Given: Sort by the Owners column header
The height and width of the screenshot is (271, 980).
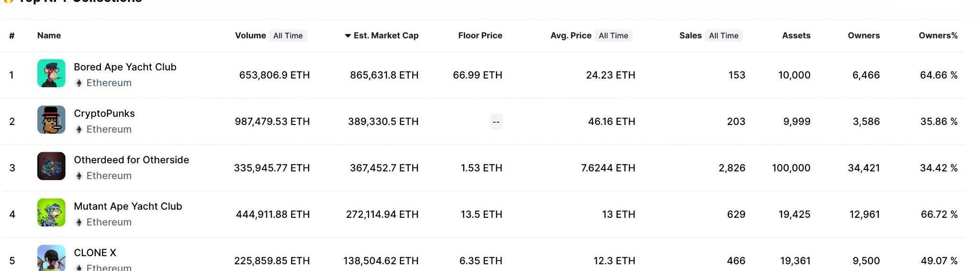Looking at the screenshot, I should point(864,35).
